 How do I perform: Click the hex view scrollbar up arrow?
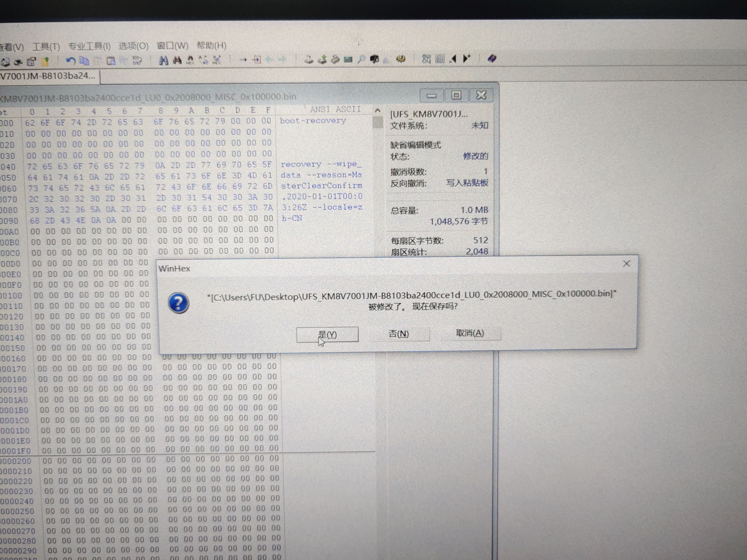pyautogui.click(x=377, y=110)
